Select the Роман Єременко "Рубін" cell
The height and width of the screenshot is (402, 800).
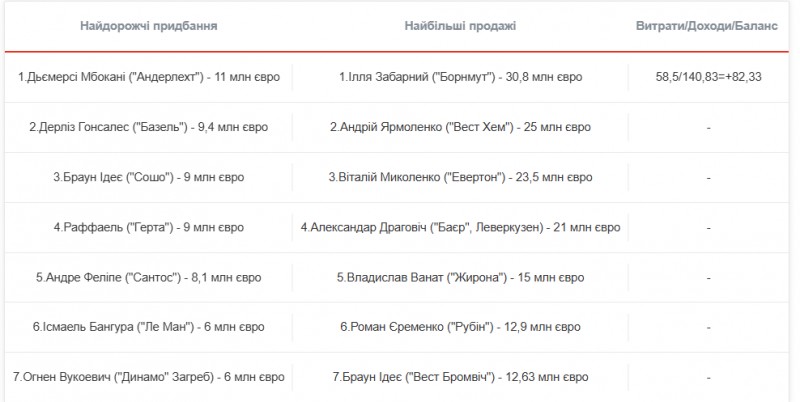coord(460,327)
